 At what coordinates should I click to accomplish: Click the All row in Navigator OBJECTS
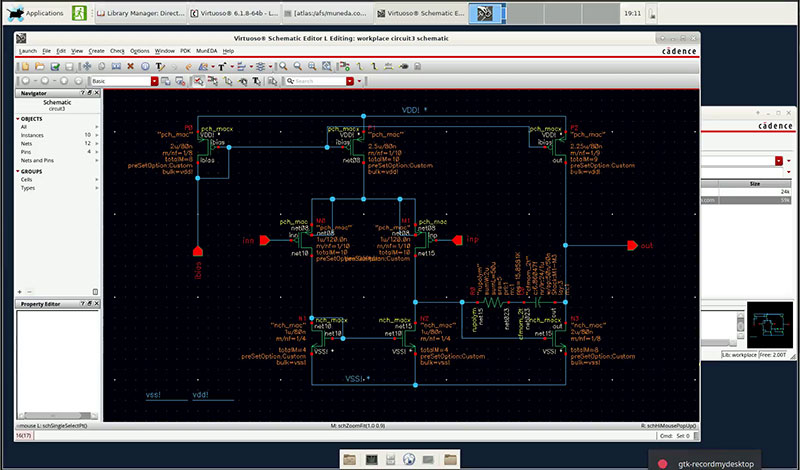(x=58, y=127)
